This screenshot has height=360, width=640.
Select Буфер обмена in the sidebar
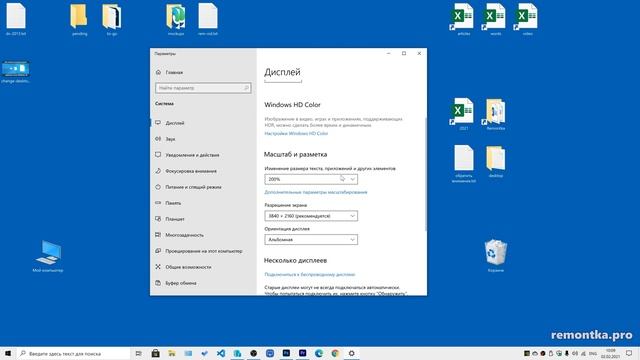pos(181,283)
